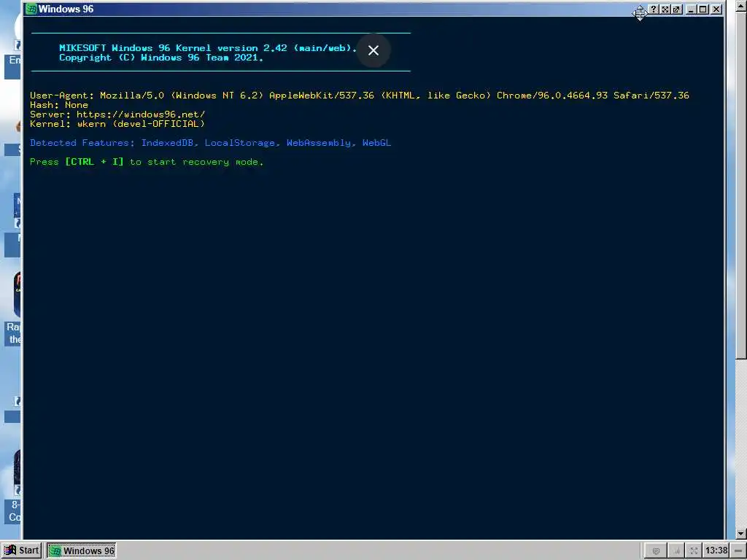Screen dimensions: 747x560
Task: Click the 13:38 clock in the tray
Action: click(716, 551)
